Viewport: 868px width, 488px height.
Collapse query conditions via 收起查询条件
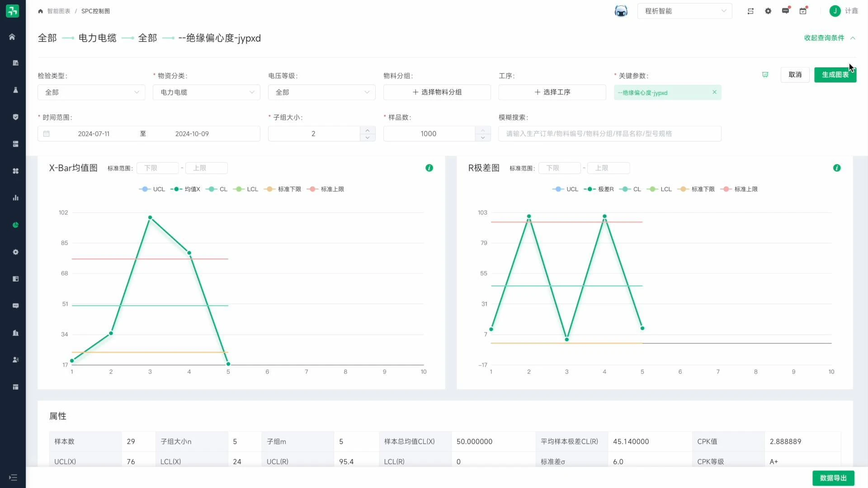point(825,38)
